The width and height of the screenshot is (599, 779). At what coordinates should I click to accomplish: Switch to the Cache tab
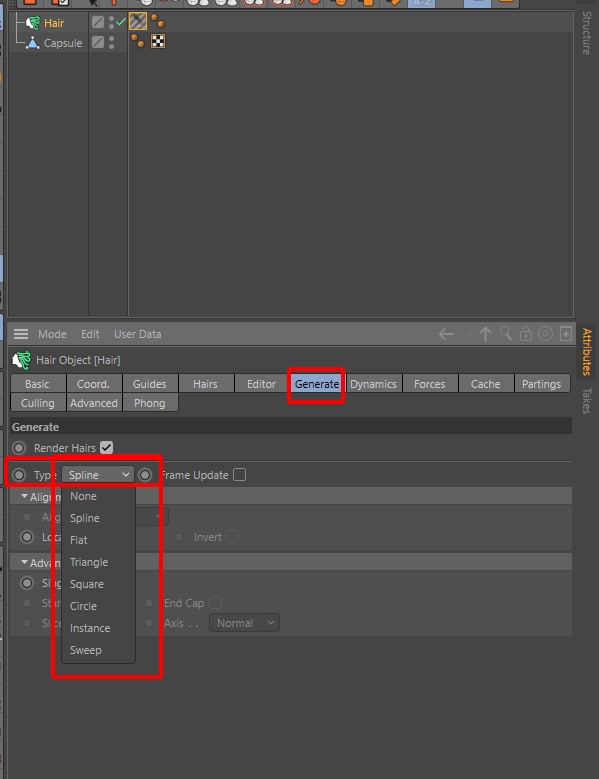[485, 384]
